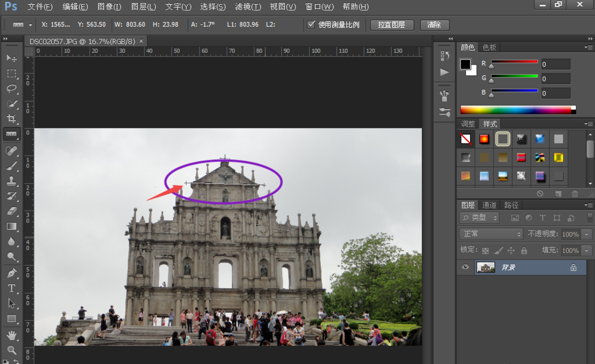This screenshot has width=595, height=364.
Task: Click the foreground color swatch
Action: (465, 65)
